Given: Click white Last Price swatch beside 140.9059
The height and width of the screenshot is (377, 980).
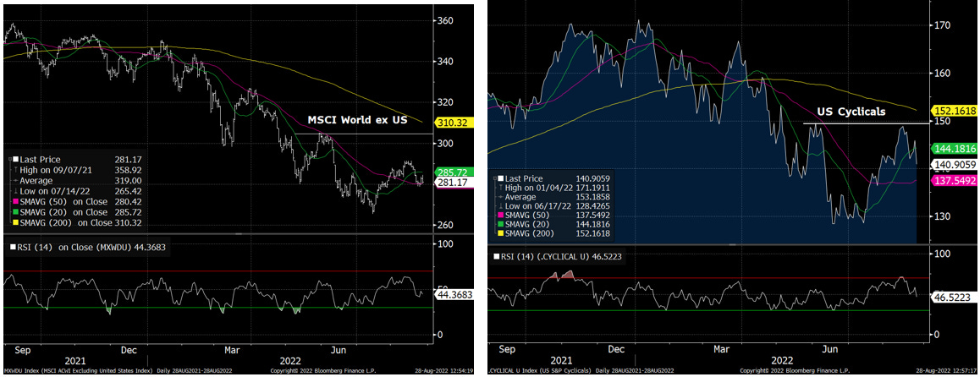Looking at the screenshot, I should [501, 178].
